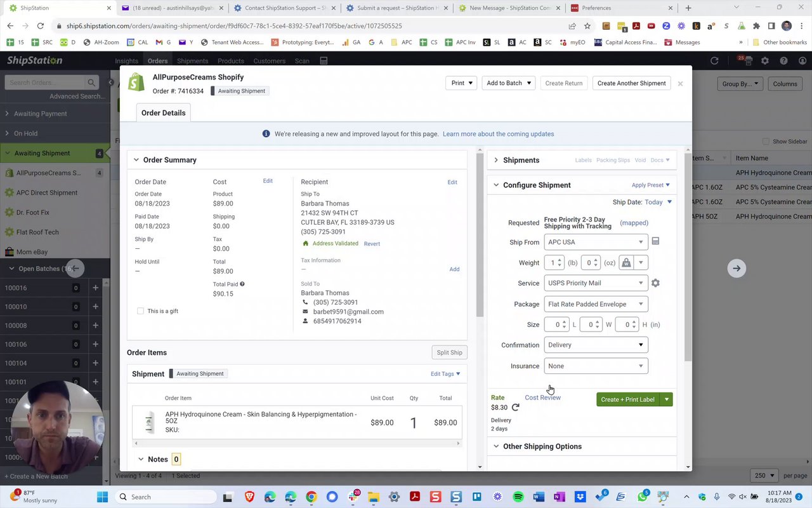Click the plus icon for batch 100010
The height and width of the screenshot is (508, 812).
95,307
